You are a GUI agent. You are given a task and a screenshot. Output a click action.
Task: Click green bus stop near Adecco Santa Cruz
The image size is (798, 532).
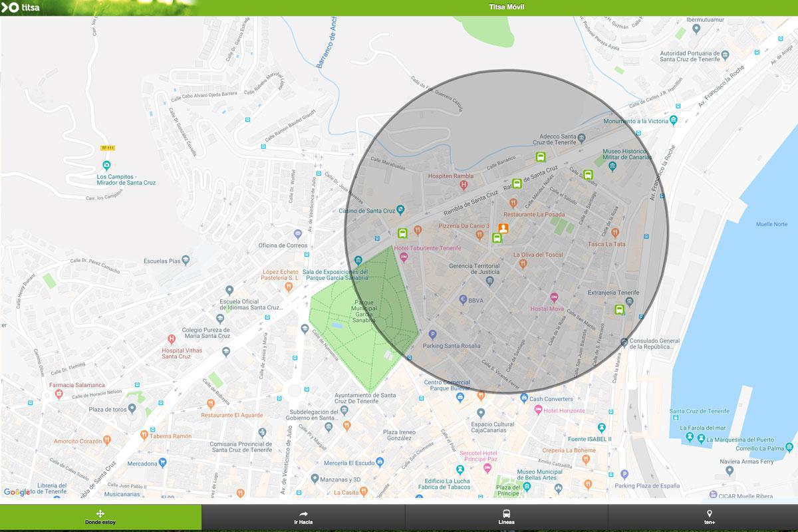[541, 158]
